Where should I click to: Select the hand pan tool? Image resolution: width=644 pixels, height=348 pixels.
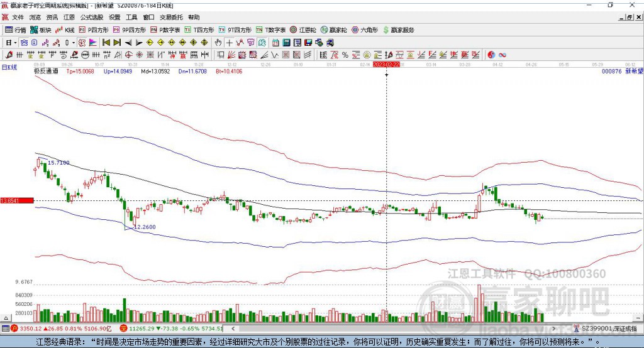218,42
